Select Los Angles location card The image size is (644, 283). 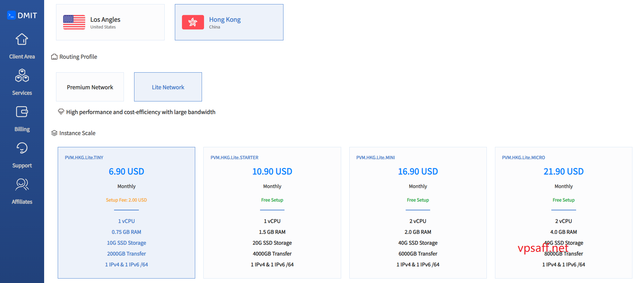(110, 22)
